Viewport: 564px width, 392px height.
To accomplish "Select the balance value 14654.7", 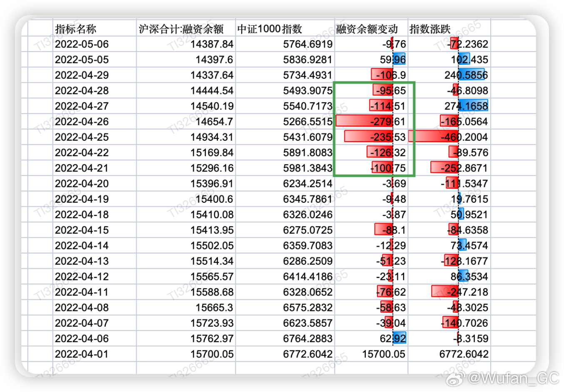I will tap(186, 122).
